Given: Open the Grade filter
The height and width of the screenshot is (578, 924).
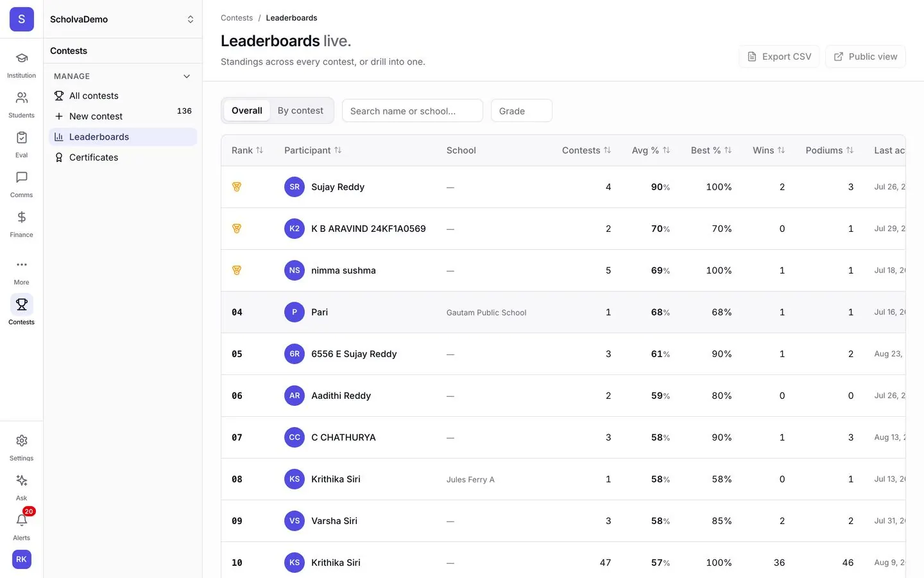Looking at the screenshot, I should tap(521, 110).
